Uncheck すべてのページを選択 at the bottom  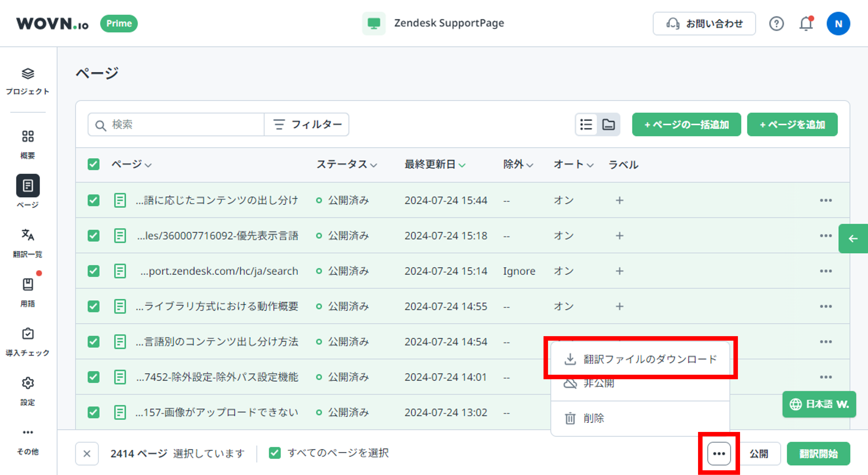coord(274,453)
